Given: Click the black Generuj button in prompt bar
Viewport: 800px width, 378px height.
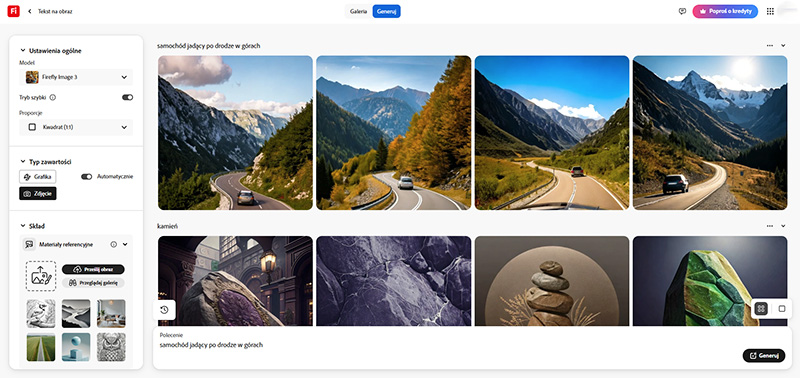Looking at the screenshot, I should 764,356.
